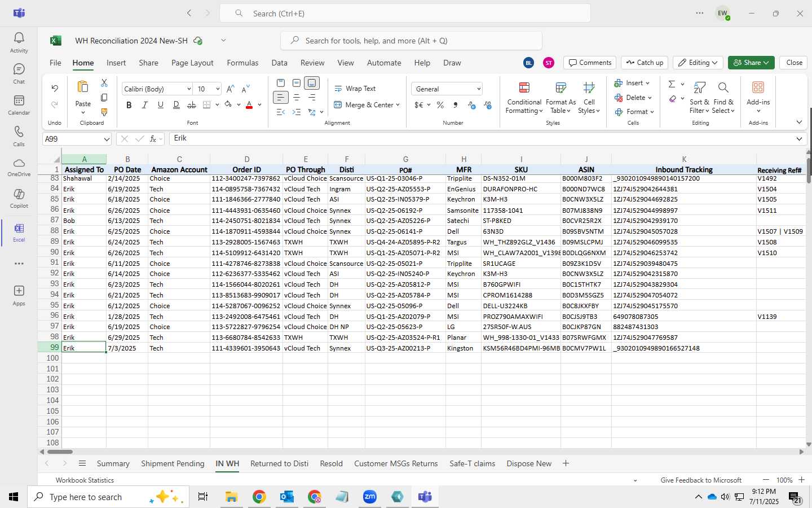
Task: Open Apps in Teams sidebar
Action: click(19, 295)
